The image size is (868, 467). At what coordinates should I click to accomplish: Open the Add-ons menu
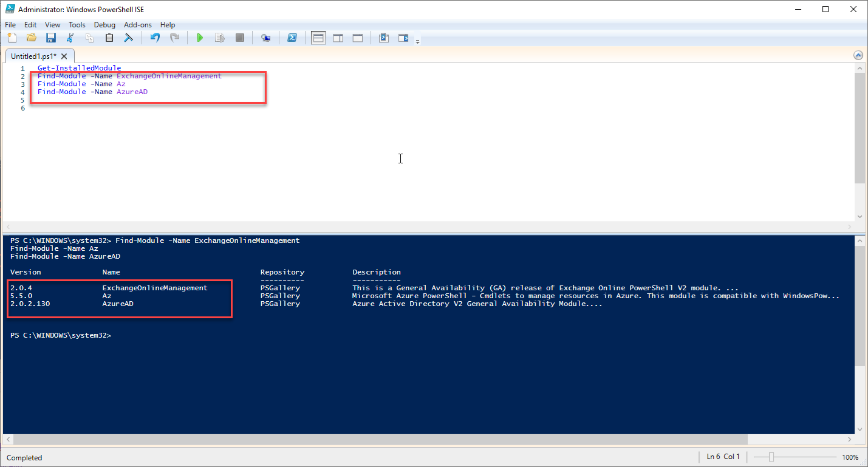pyautogui.click(x=137, y=25)
